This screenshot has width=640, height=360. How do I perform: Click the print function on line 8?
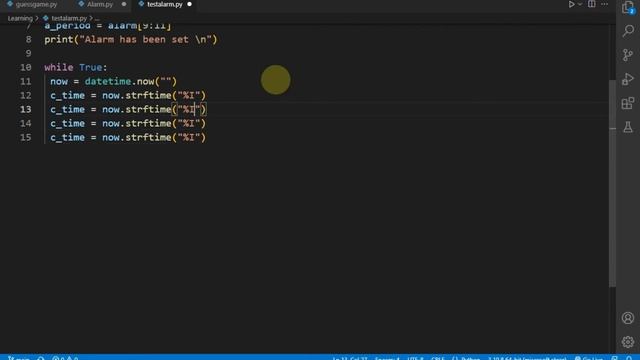point(59,40)
